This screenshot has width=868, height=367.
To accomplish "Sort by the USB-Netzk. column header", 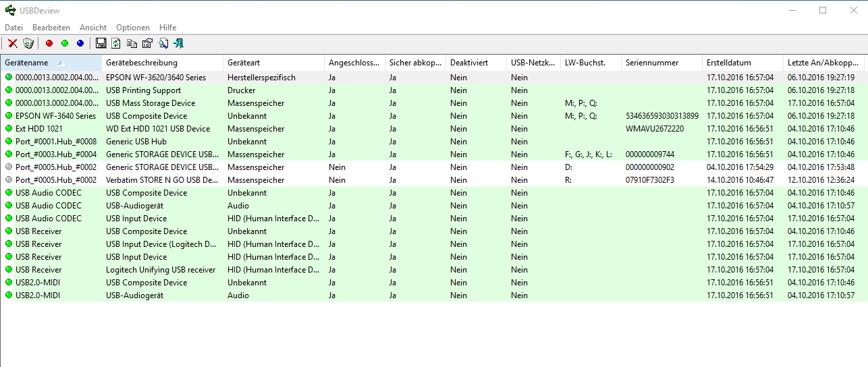I will (533, 63).
